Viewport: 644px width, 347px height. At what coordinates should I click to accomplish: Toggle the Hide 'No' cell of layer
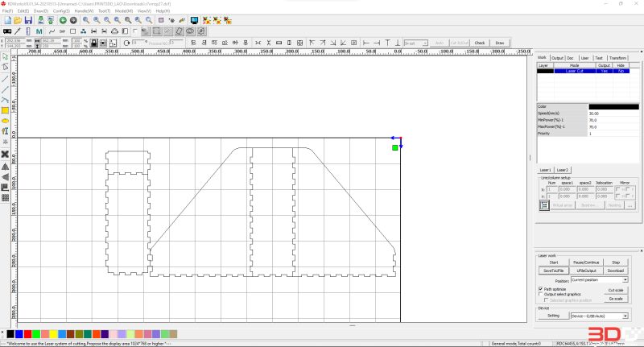tap(621, 71)
